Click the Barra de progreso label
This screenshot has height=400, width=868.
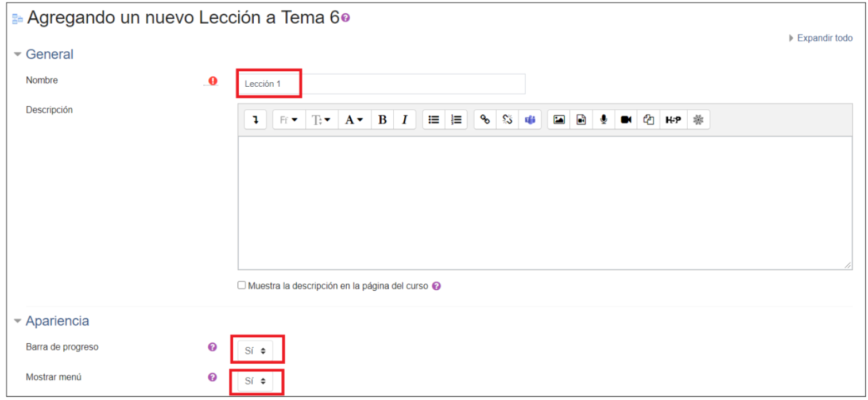(x=62, y=347)
